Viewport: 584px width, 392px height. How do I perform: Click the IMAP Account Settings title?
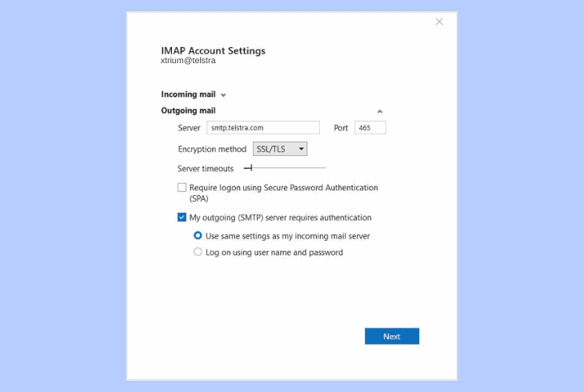pos(213,50)
